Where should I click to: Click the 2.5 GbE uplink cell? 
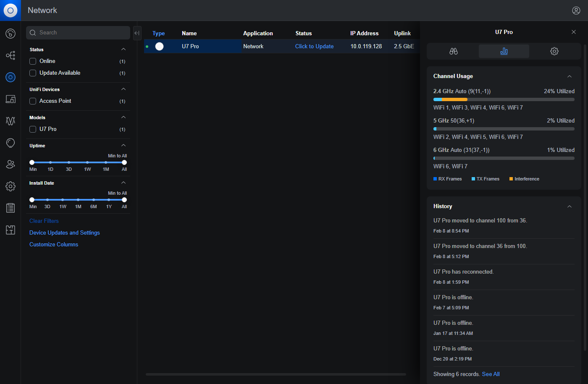click(x=404, y=47)
